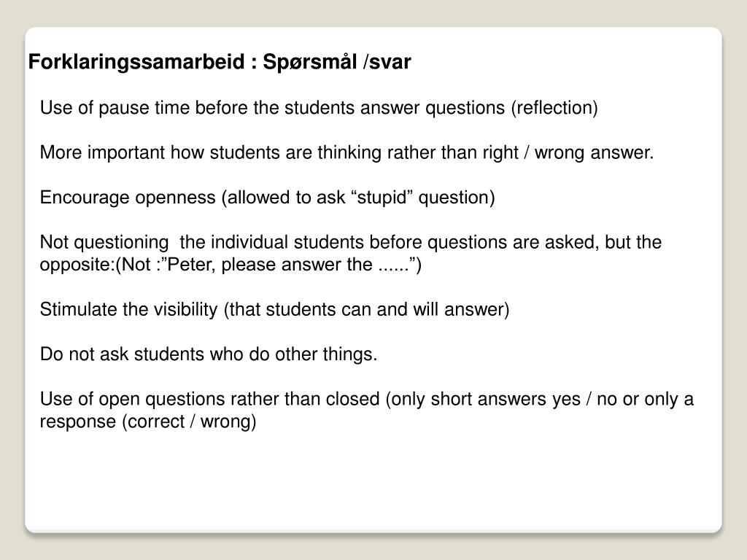Click the line about pause time
This screenshot has height=560, width=747.
tap(319, 108)
